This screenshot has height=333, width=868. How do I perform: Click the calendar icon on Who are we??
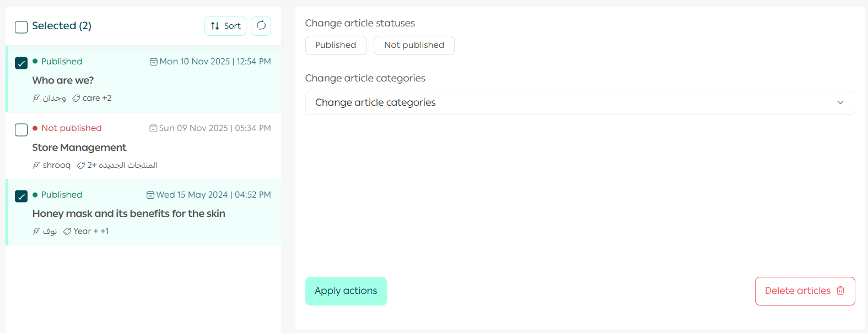pyautogui.click(x=153, y=62)
